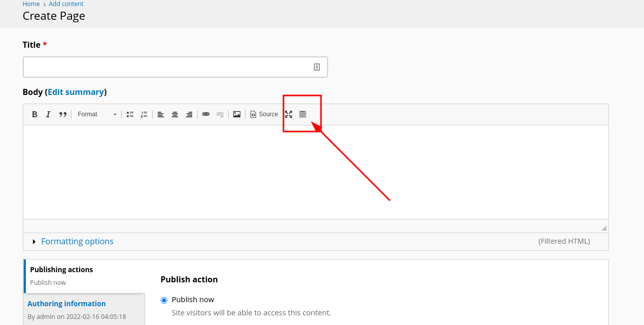644x325 pixels.
Task: Insert a hyperlink using the link icon
Action: click(206, 114)
